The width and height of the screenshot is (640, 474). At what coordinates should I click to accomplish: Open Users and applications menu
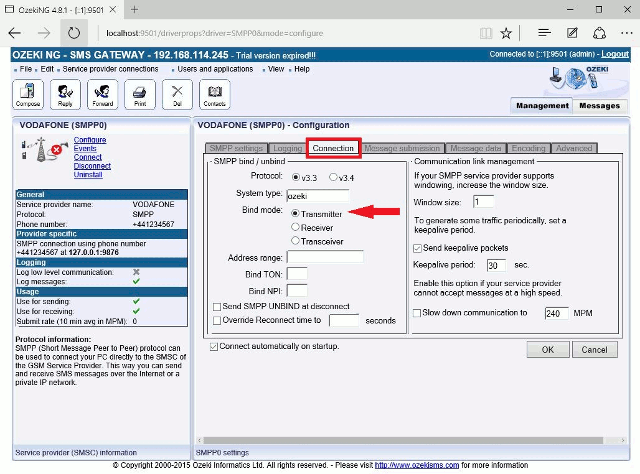pyautogui.click(x=215, y=69)
